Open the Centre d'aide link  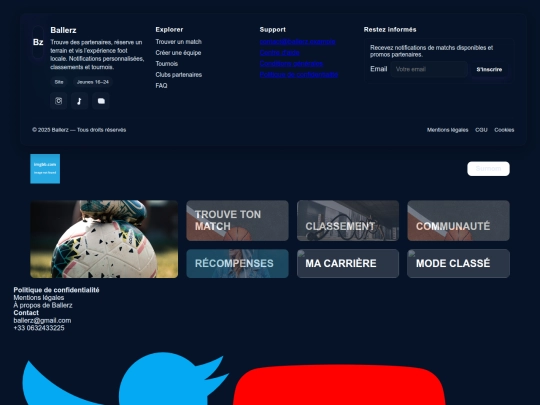tap(280, 53)
